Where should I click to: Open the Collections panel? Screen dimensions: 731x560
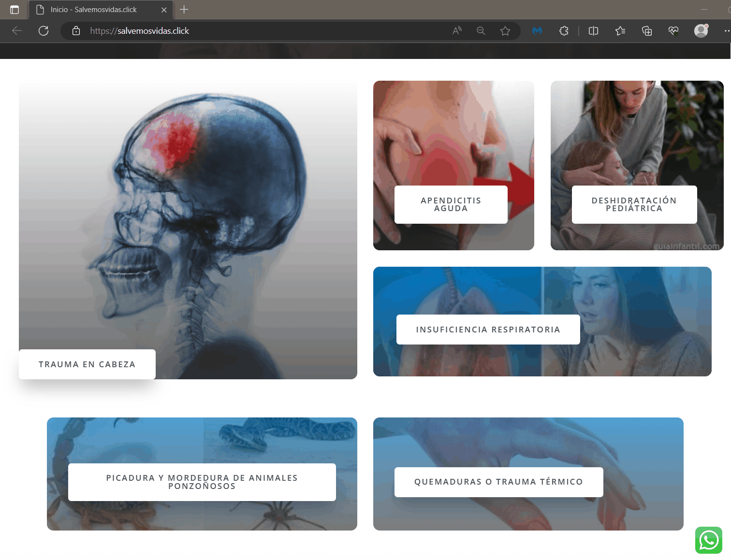[647, 31]
